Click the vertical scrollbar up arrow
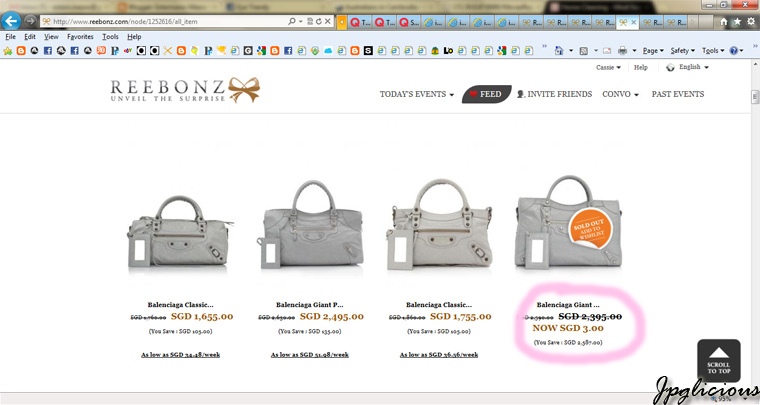This screenshot has width=760, height=405. point(755,63)
